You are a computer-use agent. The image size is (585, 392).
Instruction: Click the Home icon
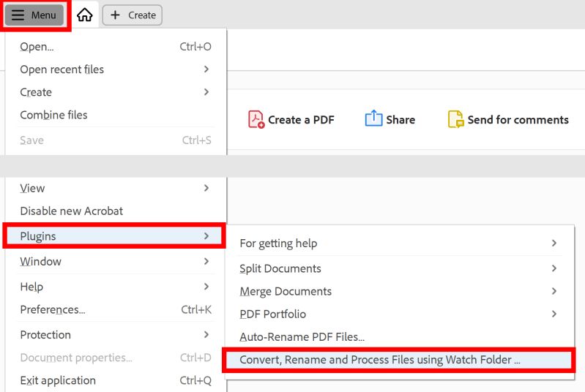85,15
